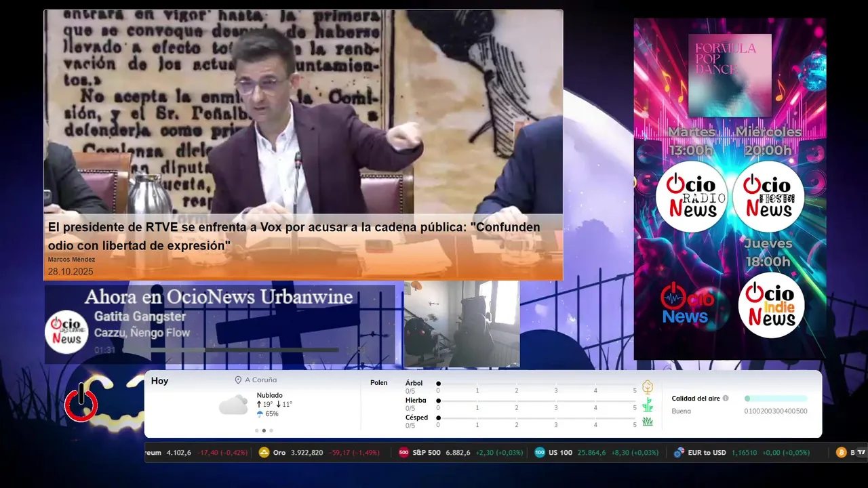Click the A Coruña location name
This screenshot has width=868, height=488.
pos(261,380)
